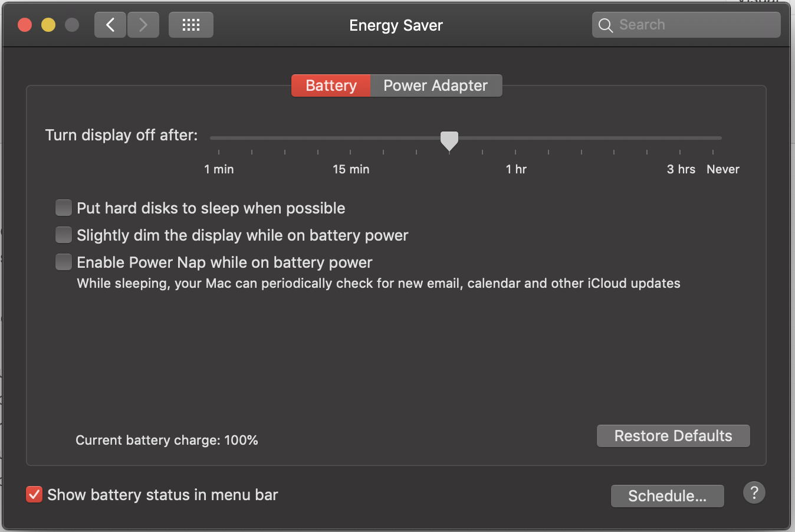Enable Put hard disks to sleep when possible

[63, 208]
